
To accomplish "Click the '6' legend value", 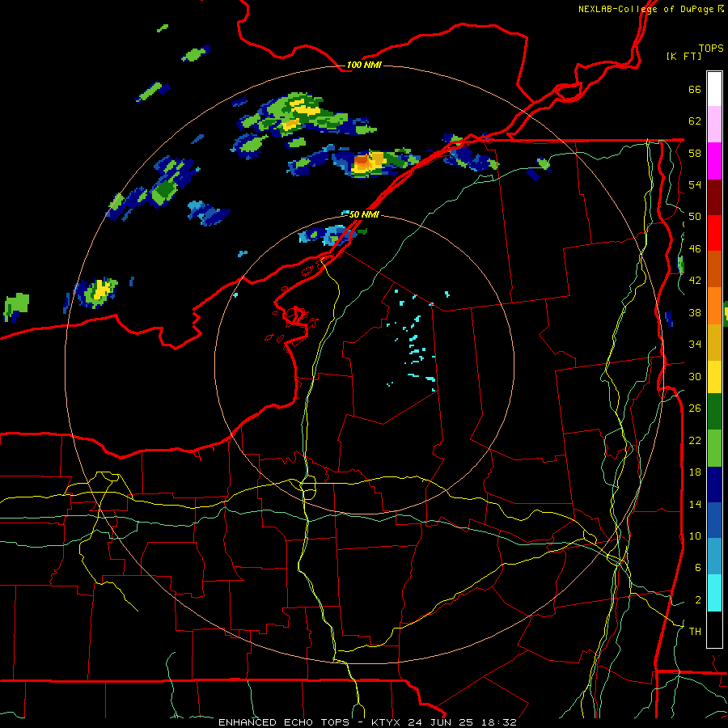I will (698, 568).
